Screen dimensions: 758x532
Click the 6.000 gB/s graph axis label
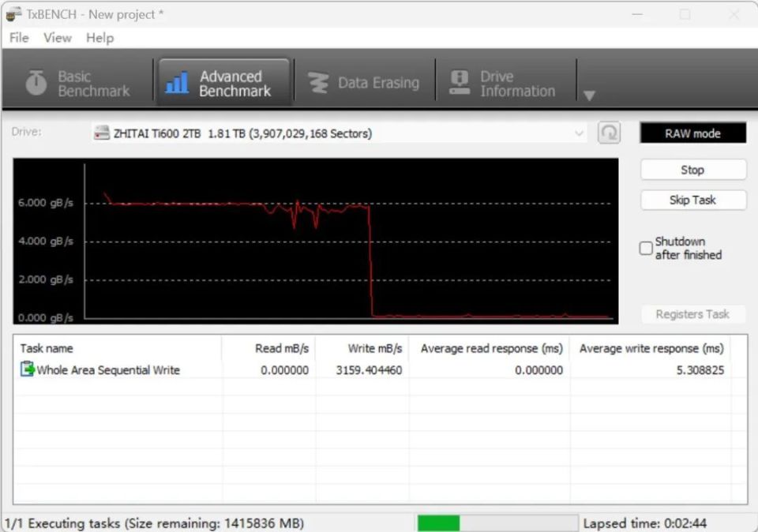46,203
